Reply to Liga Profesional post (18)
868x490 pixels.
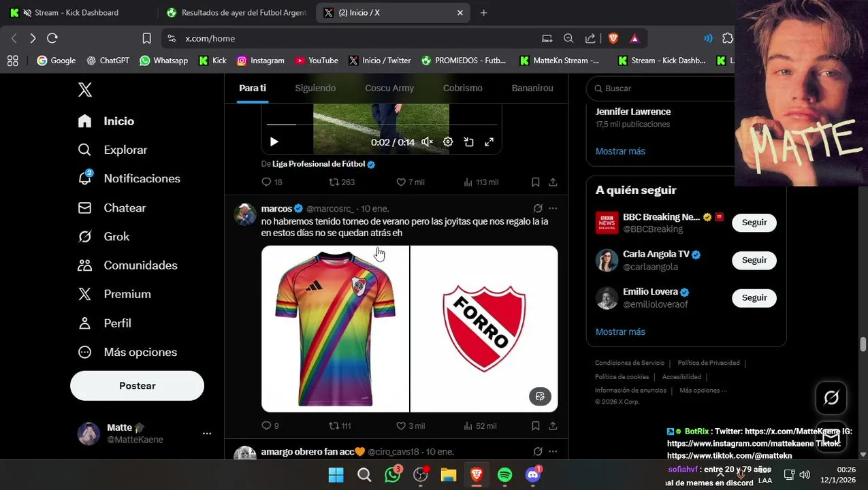272,182
